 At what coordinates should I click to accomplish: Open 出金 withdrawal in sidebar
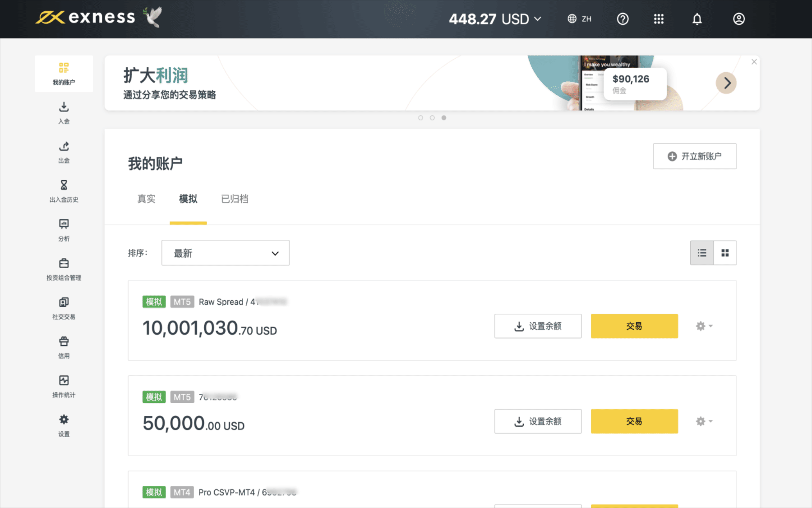64,152
